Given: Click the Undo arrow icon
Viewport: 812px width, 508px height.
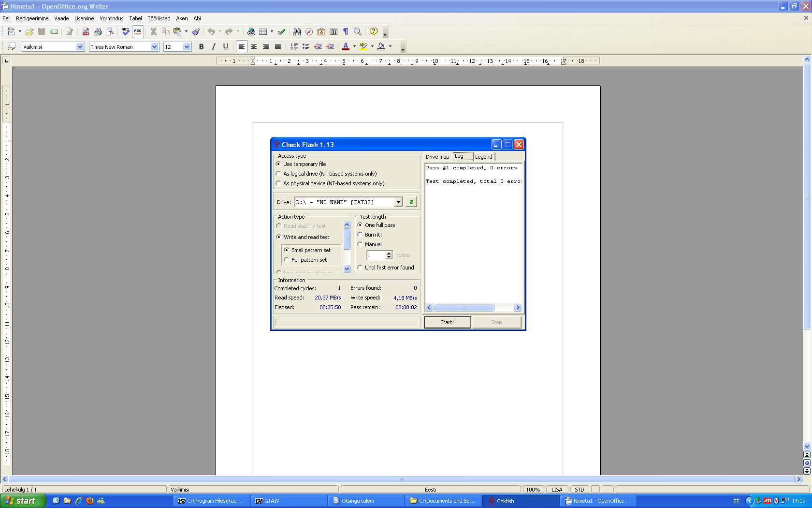Looking at the screenshot, I should click(x=211, y=32).
